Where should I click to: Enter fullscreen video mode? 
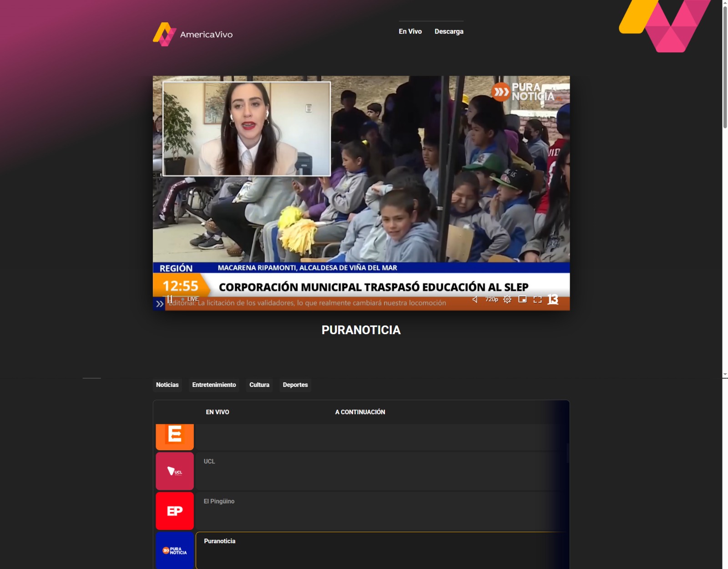click(537, 299)
